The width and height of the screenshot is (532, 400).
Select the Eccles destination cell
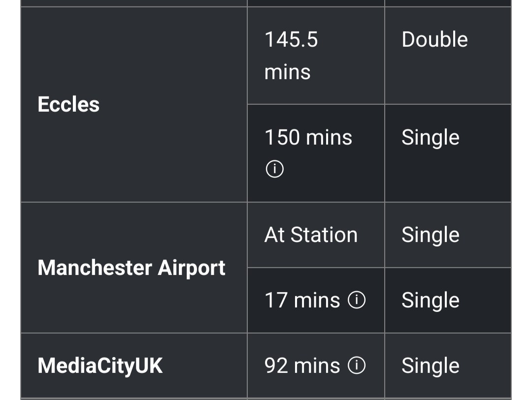coord(68,104)
